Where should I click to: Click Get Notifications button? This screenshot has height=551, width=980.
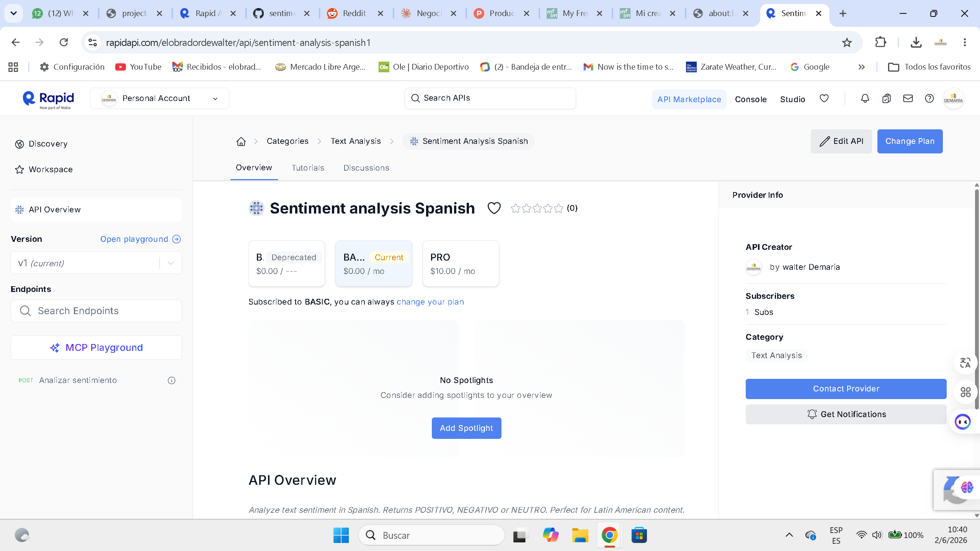point(846,414)
